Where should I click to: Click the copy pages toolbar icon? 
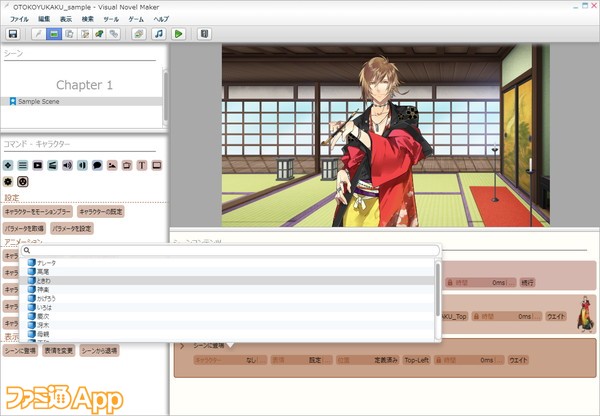point(69,34)
